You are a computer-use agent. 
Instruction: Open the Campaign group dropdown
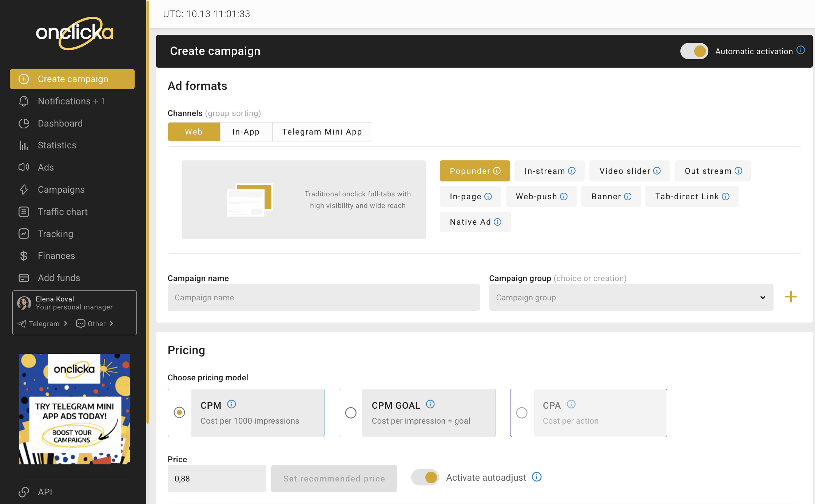(631, 297)
